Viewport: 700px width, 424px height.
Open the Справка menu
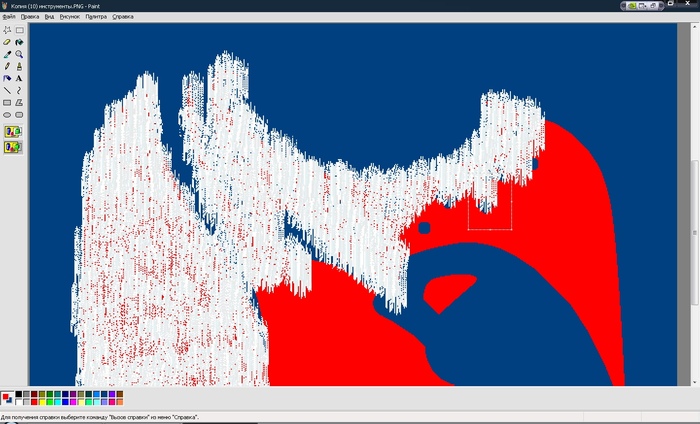123,17
